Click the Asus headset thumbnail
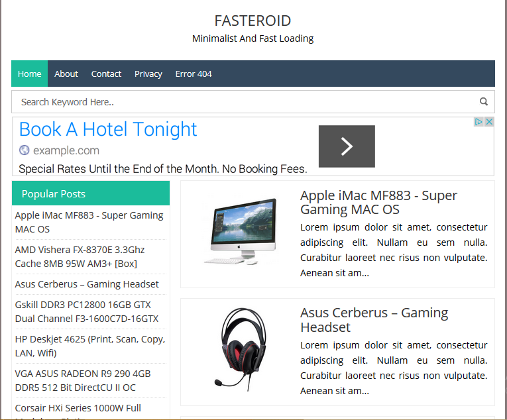 242,349
